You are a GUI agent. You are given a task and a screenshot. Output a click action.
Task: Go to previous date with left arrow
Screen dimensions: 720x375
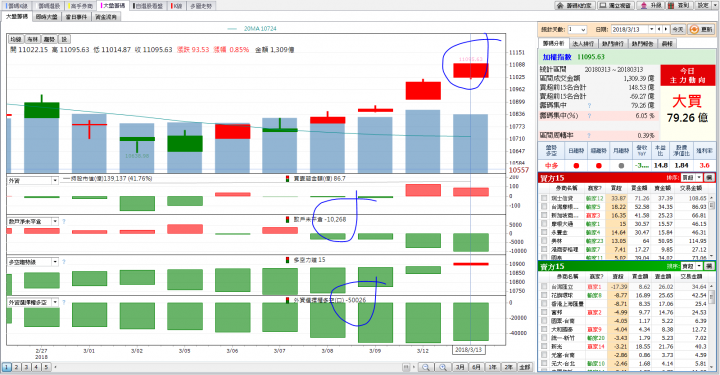(659, 29)
